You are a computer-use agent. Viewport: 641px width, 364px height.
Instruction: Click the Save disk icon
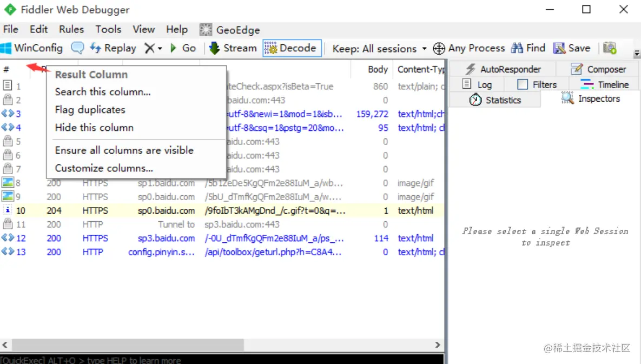(x=559, y=48)
